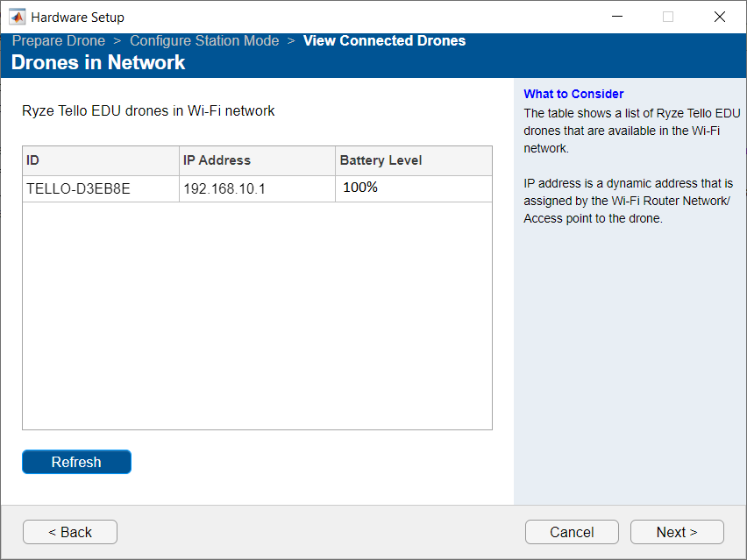Screen dimensions: 747x560
Task: Click the Drones in Network page title
Action: tap(99, 62)
